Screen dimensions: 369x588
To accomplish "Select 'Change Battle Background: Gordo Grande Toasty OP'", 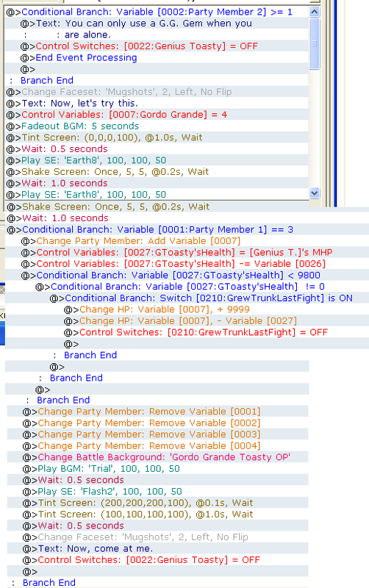I will coord(157,457).
